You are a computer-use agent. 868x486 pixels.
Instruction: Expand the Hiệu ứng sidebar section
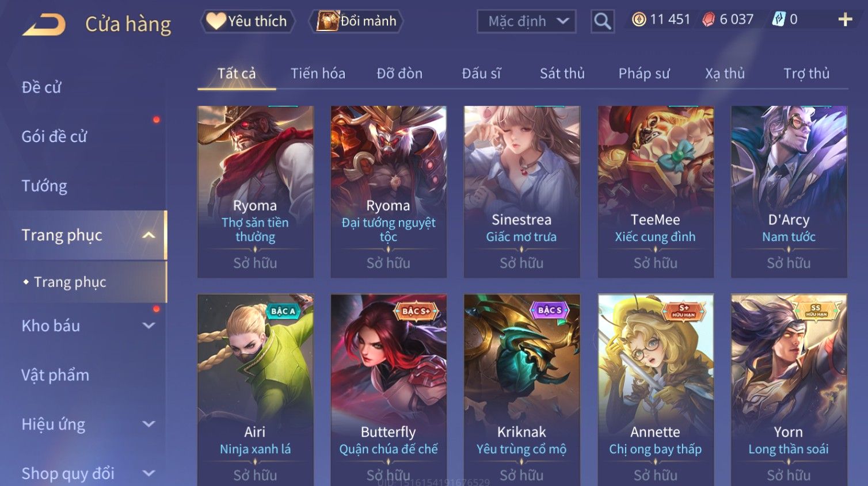coord(149,424)
